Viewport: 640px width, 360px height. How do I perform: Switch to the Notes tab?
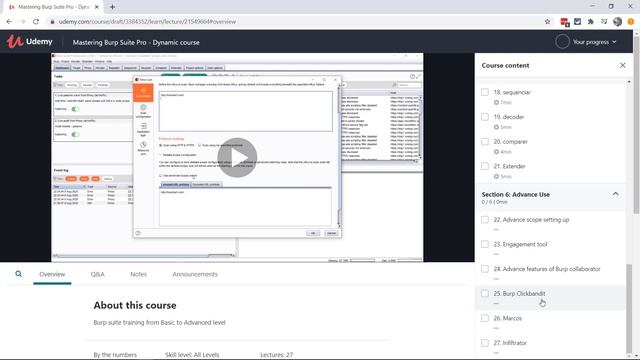[x=138, y=274]
